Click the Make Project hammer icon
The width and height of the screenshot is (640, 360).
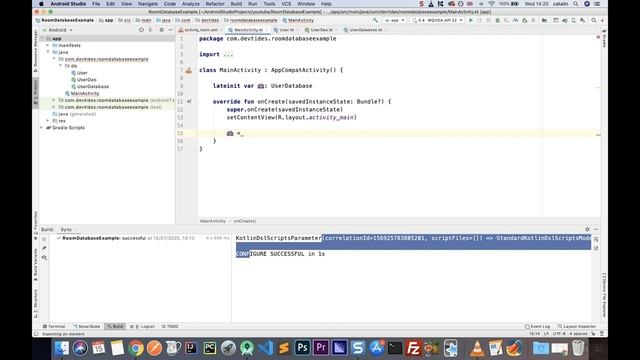click(x=375, y=20)
